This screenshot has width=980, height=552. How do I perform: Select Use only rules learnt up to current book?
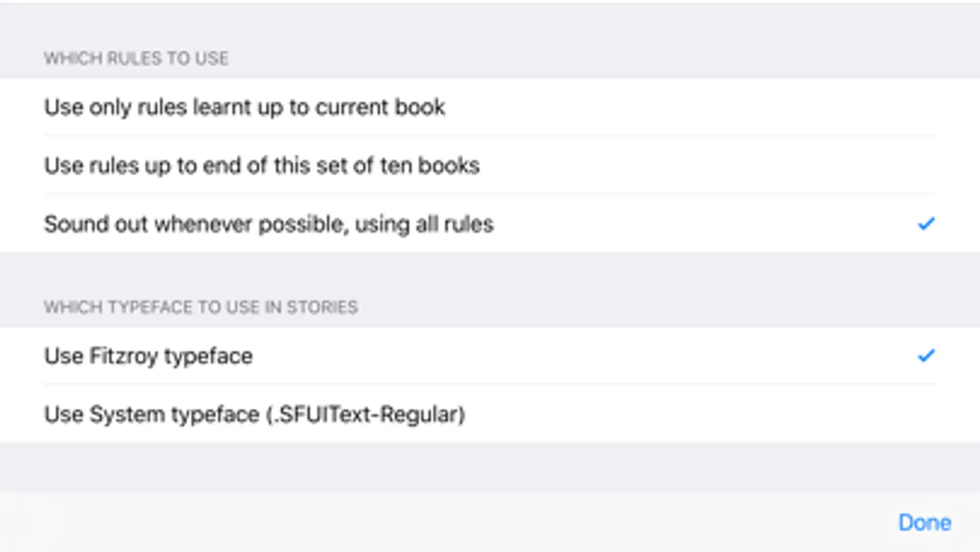pos(245,107)
